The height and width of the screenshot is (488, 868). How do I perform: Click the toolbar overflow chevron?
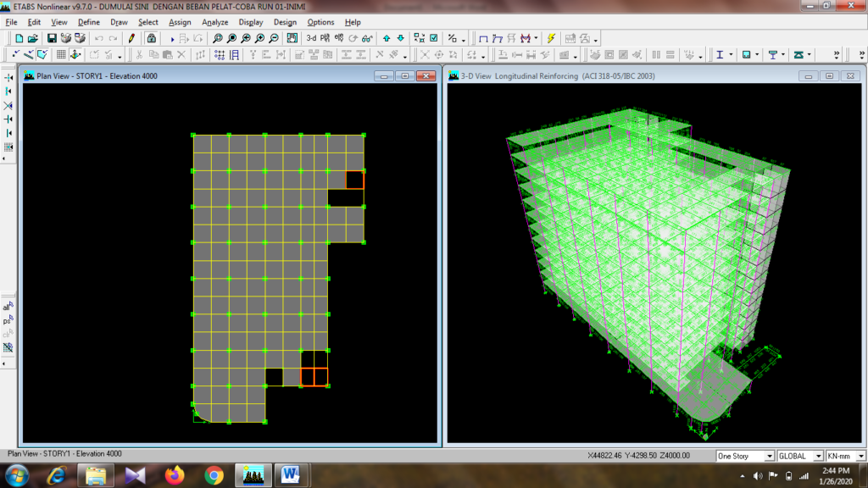[837, 55]
